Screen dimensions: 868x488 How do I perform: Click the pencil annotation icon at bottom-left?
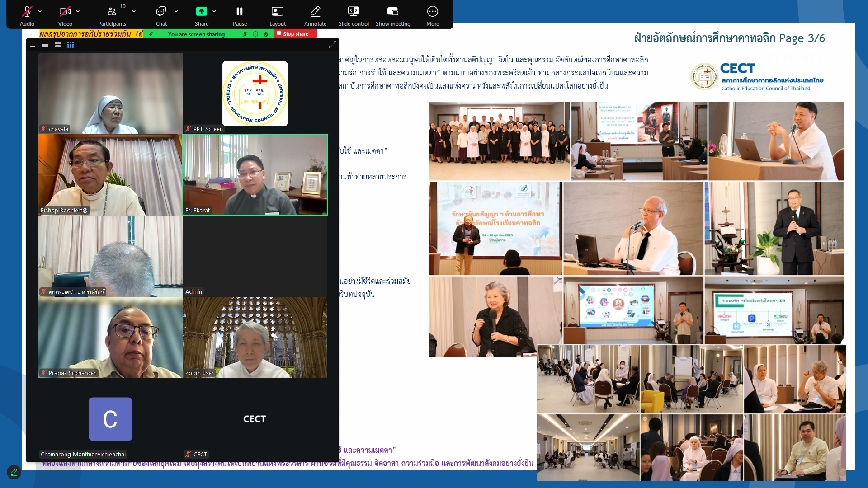(x=14, y=472)
